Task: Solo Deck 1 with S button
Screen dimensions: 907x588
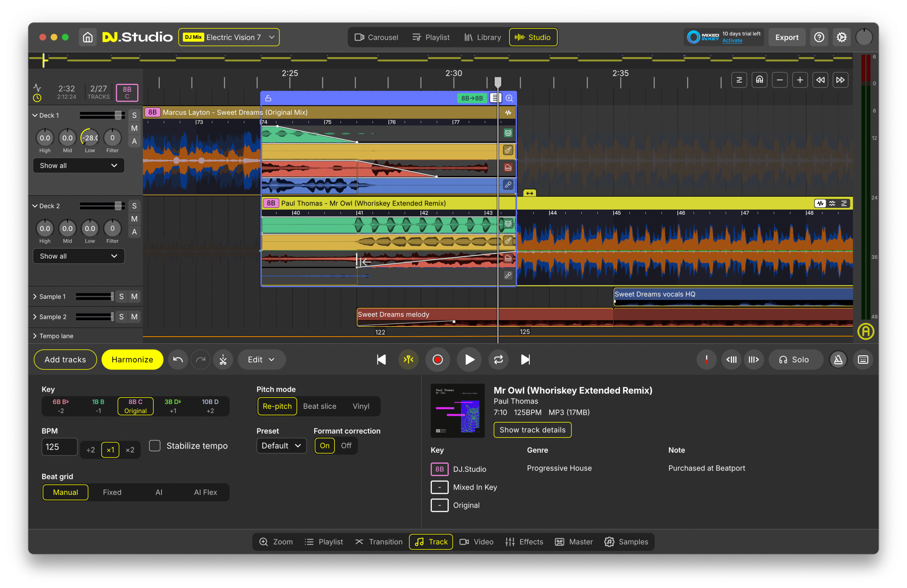Action: (134, 115)
